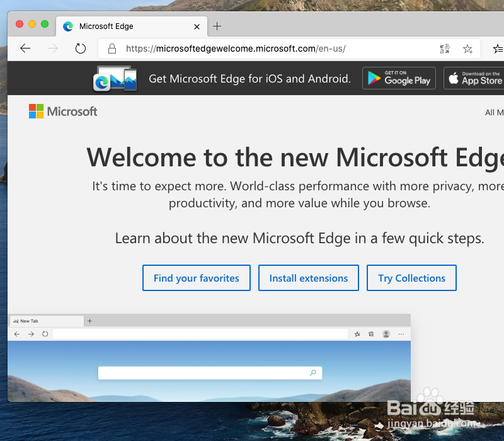The image size is (504, 441).
Task: Open a new tab with the plus button
Action: [x=217, y=26]
